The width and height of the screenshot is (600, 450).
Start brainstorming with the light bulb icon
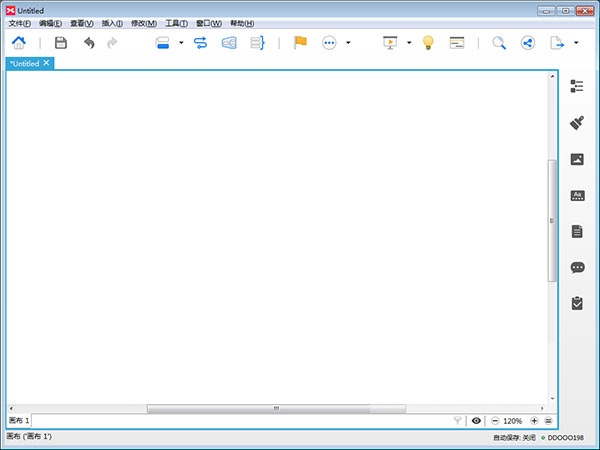[x=428, y=43]
